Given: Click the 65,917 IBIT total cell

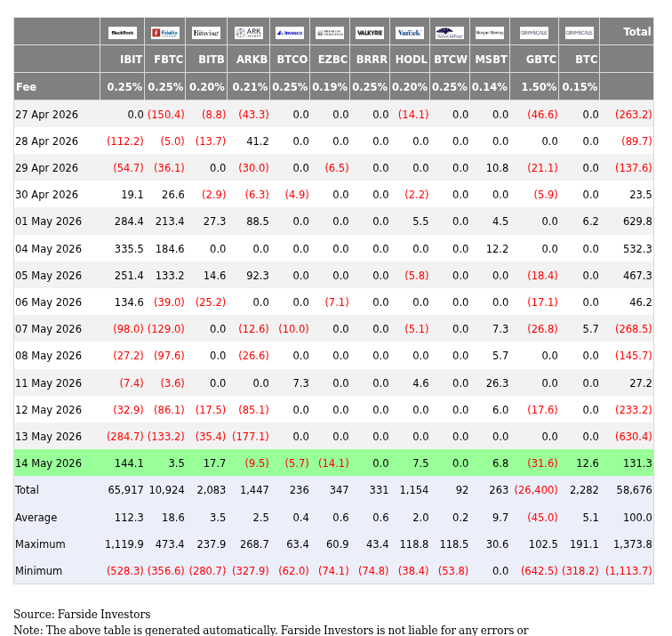Looking at the screenshot, I should click(125, 490).
